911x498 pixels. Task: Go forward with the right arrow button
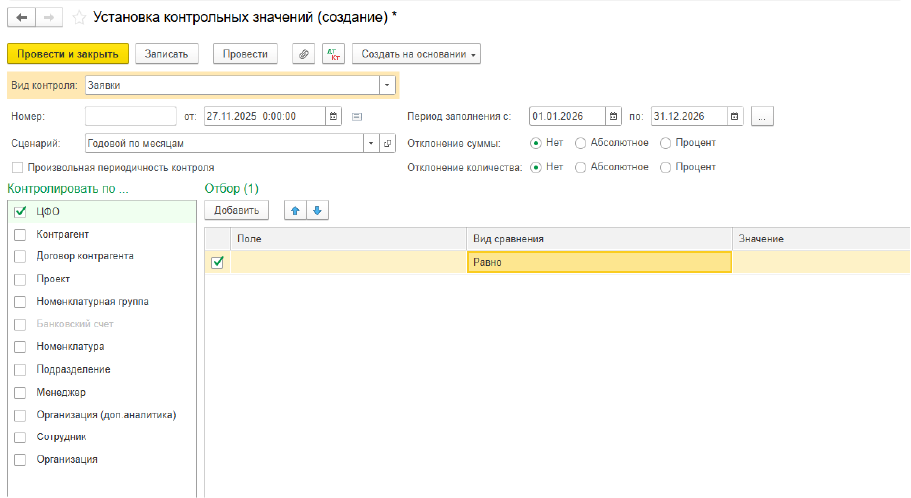(49, 17)
